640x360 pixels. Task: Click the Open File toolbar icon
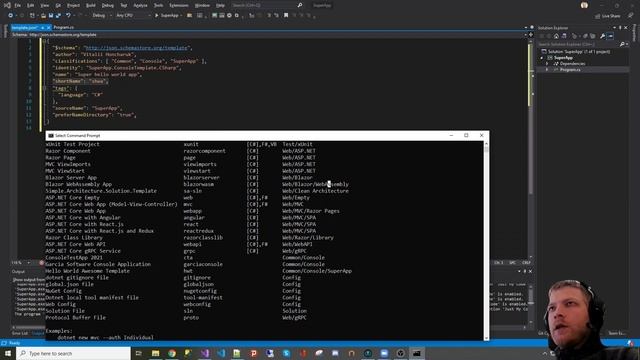(x=43, y=16)
